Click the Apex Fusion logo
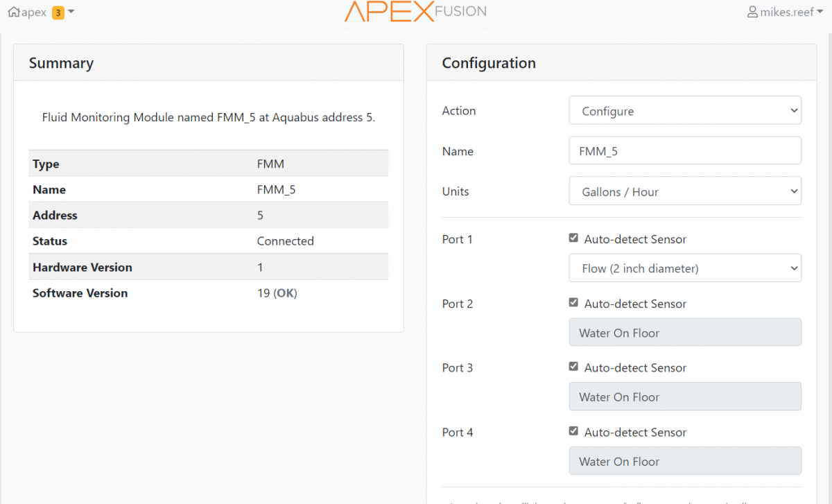Image resolution: width=832 pixels, height=504 pixels. (415, 12)
